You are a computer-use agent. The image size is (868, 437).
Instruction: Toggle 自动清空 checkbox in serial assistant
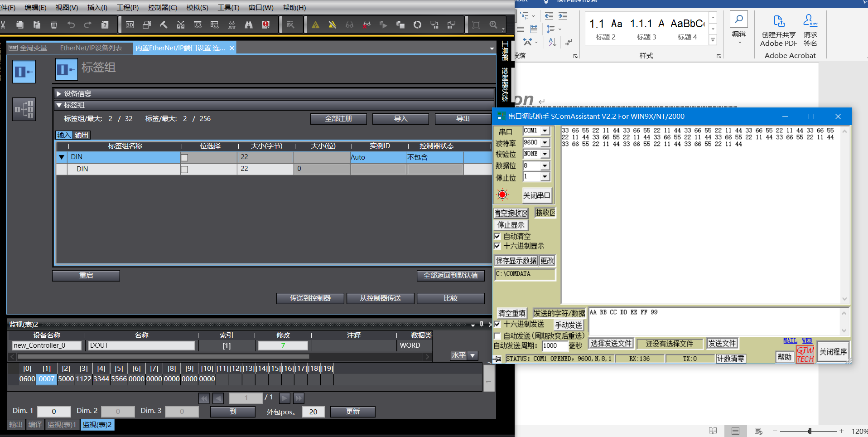coord(497,236)
